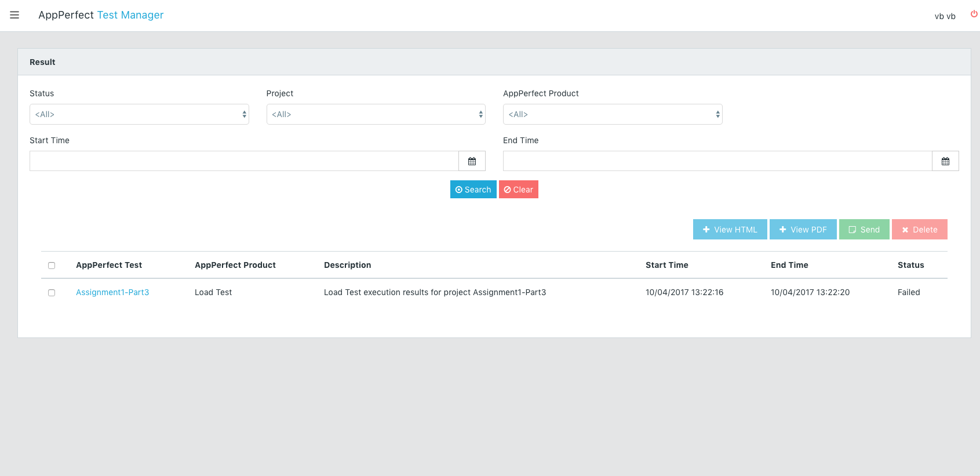Screen dimensions: 980x476
Task: Click the End Time column header
Action: click(789, 265)
